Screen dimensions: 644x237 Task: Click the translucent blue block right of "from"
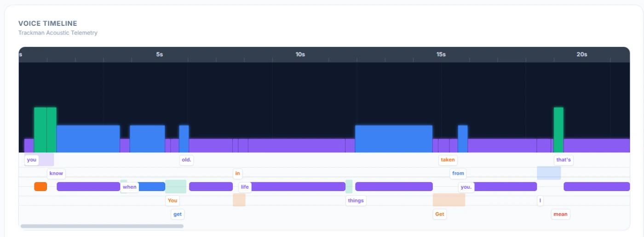click(549, 173)
